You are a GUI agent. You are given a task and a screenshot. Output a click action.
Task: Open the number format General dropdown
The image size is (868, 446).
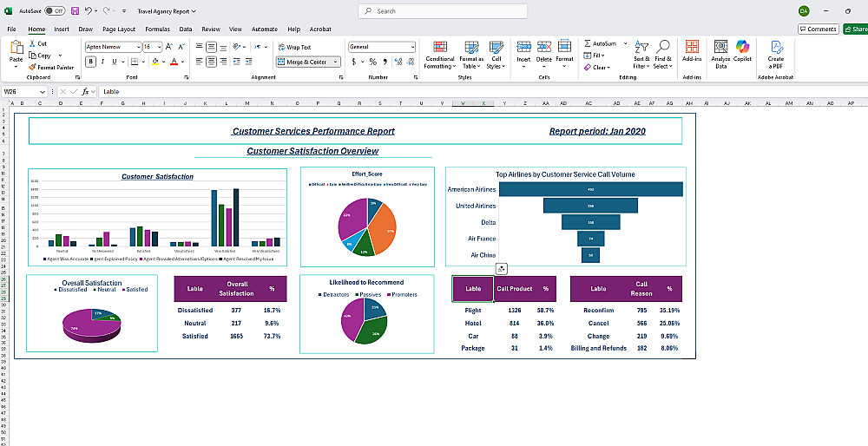411,47
